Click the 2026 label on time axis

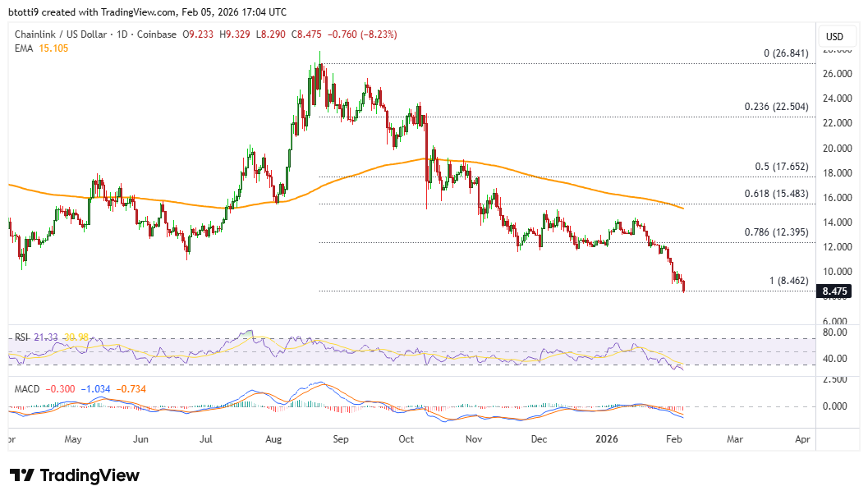[606, 439]
